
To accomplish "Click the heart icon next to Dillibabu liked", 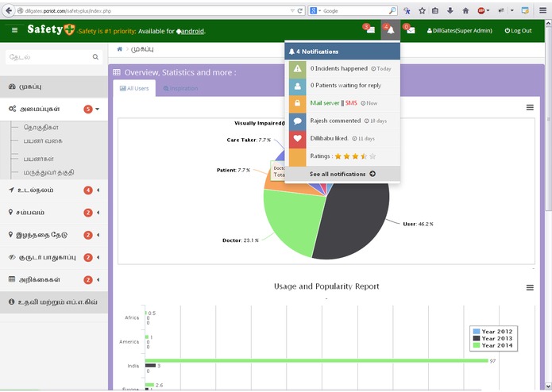I will tap(298, 139).
